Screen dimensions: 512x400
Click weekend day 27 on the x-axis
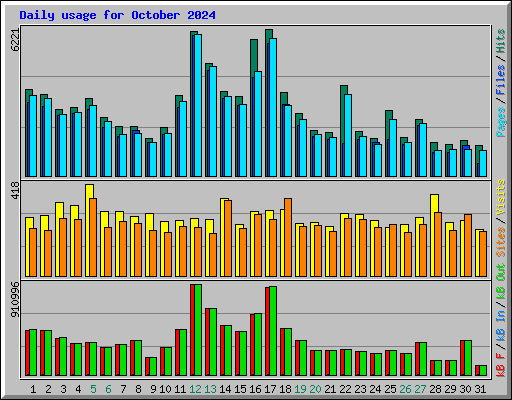(420, 389)
